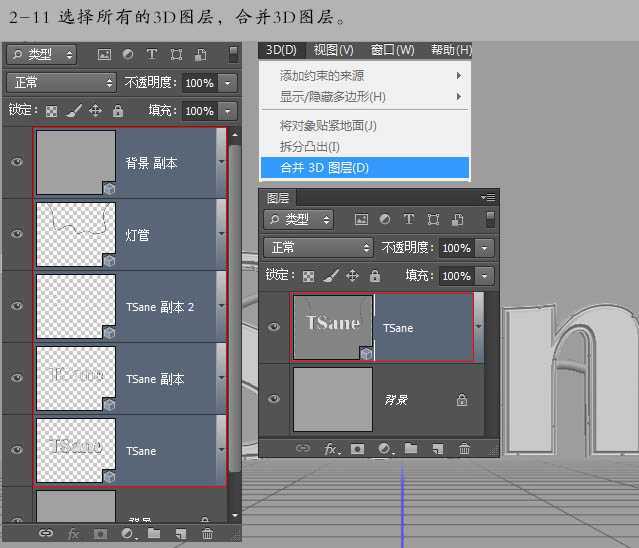The image size is (639, 548).
Task: Click type layer filter T icon in left panel
Action: point(152,55)
